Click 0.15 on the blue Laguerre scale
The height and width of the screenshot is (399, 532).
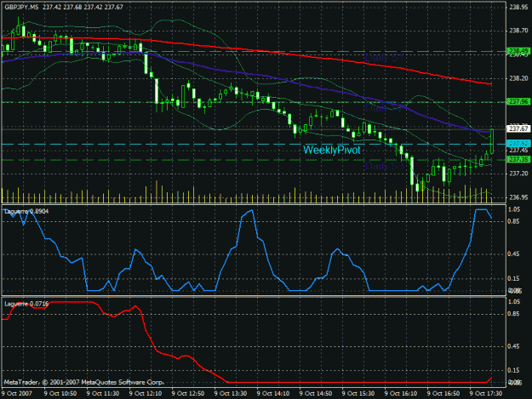pyautogui.click(x=514, y=279)
